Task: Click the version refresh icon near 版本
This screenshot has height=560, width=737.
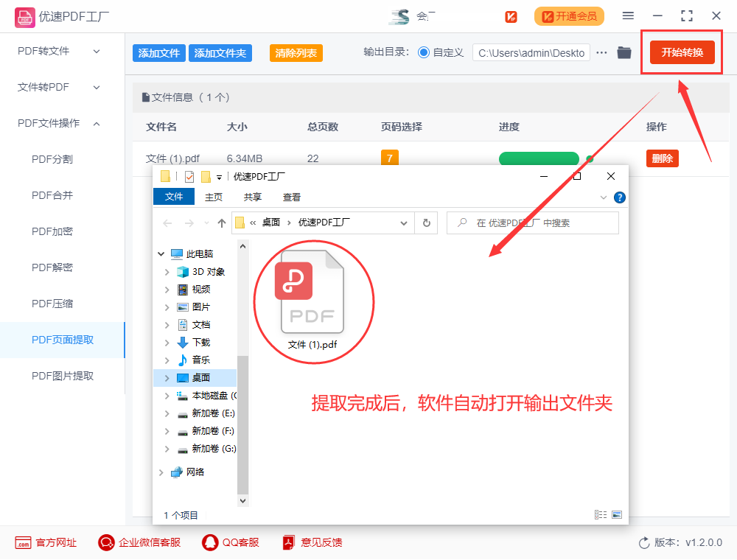Action: tap(644, 543)
